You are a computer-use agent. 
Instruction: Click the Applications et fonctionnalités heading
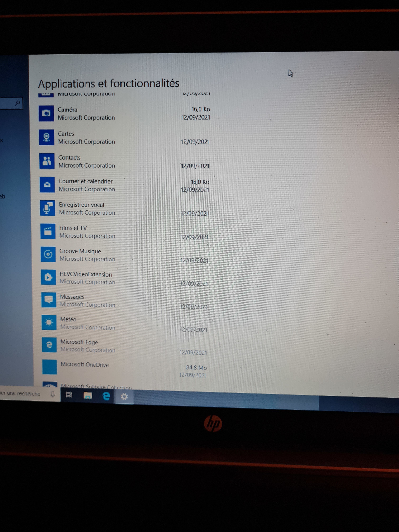pyautogui.click(x=109, y=84)
